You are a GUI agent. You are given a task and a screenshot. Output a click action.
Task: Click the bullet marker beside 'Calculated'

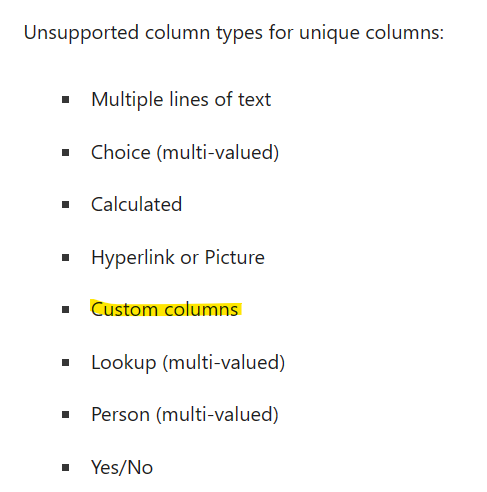pyautogui.click(x=66, y=205)
